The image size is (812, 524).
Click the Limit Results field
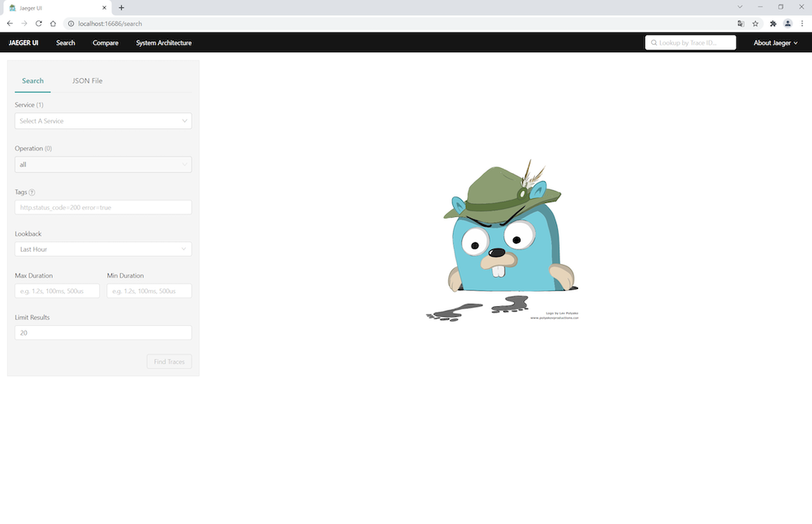coord(103,333)
